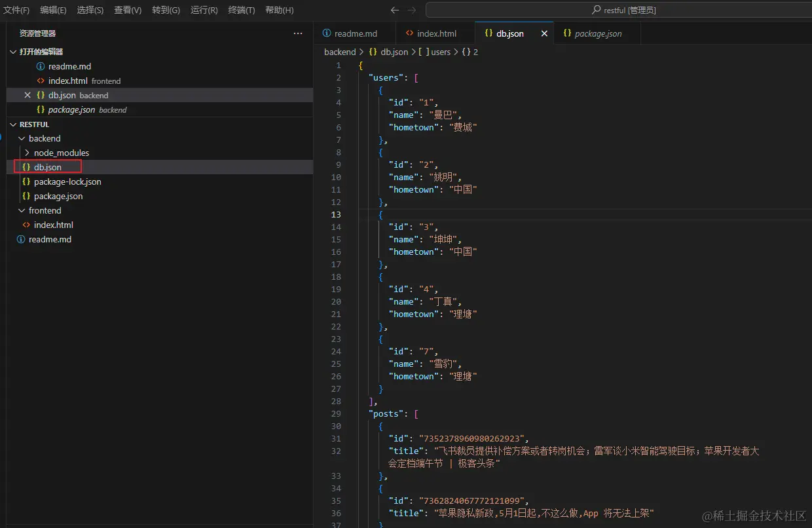
Task: Click the JSON icon on db.json tab
Action: click(x=489, y=33)
